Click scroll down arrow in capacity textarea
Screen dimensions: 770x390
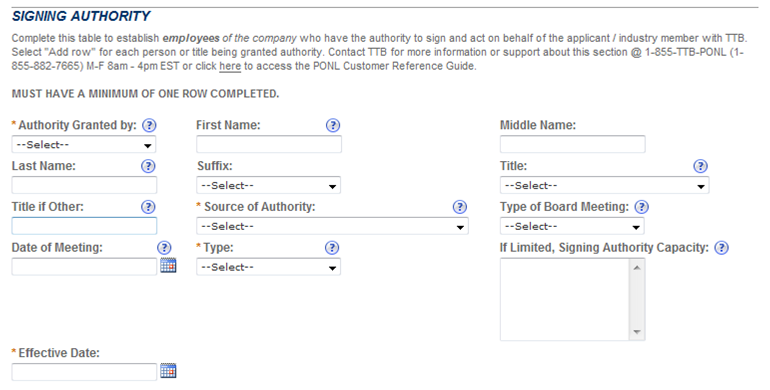637,332
